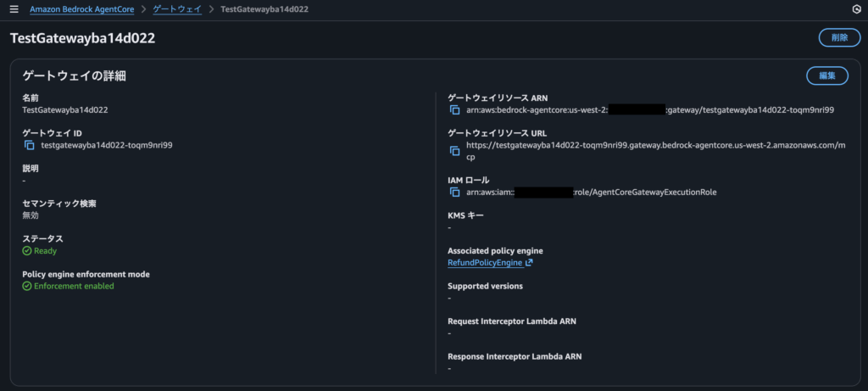The height and width of the screenshot is (391, 868).
Task: Copy the gateway resource ARN
Action: (454, 110)
